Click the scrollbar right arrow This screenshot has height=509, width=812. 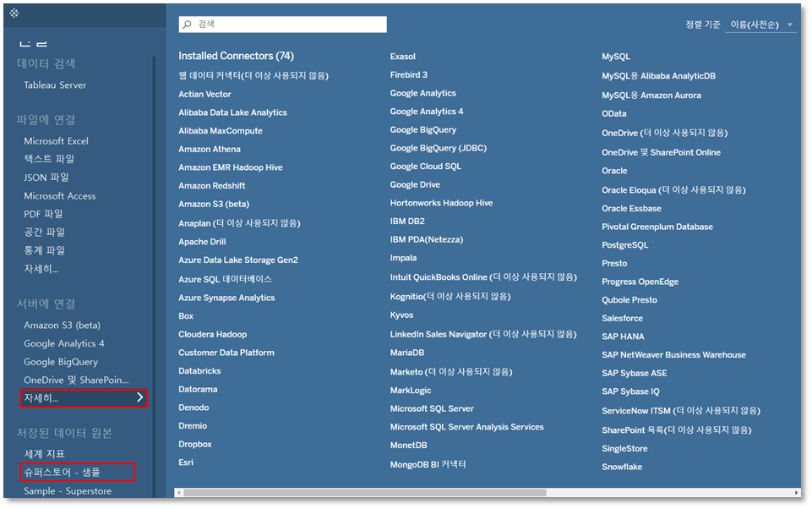click(797, 492)
